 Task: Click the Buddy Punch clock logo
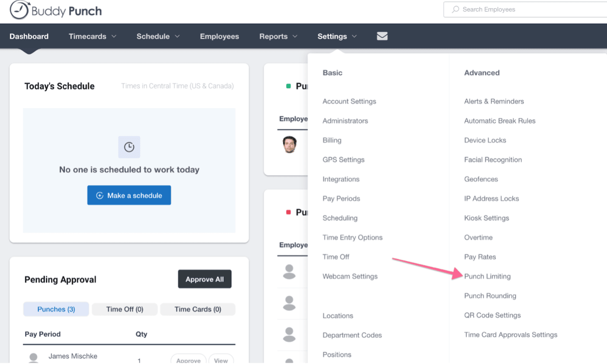tap(20, 10)
